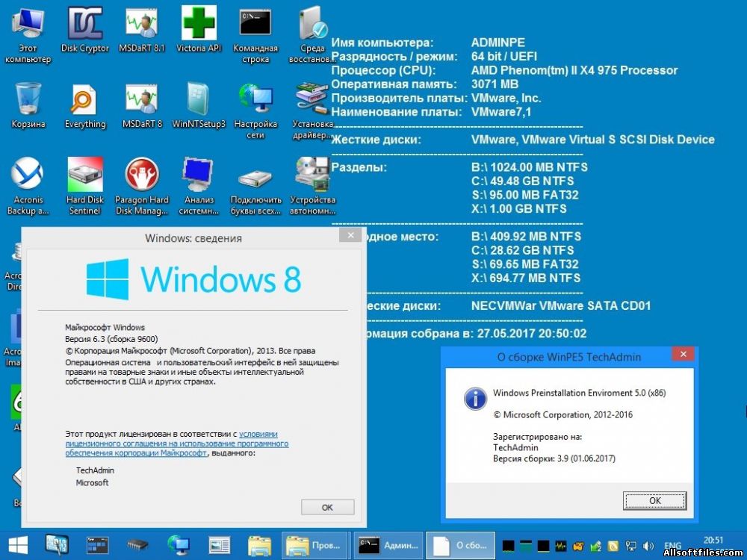The width and height of the screenshot is (747, 560).
Task: Click the Зарегистрировано на: label
Action: (x=537, y=437)
